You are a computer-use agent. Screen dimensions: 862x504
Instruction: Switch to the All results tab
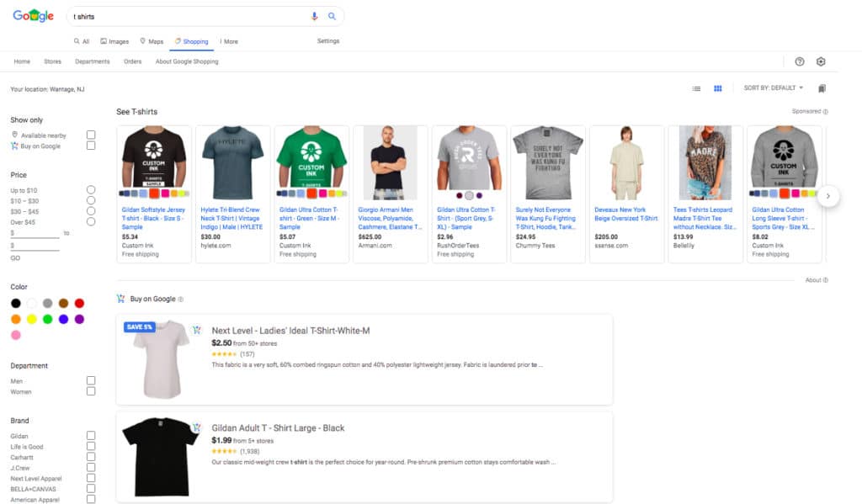(82, 41)
